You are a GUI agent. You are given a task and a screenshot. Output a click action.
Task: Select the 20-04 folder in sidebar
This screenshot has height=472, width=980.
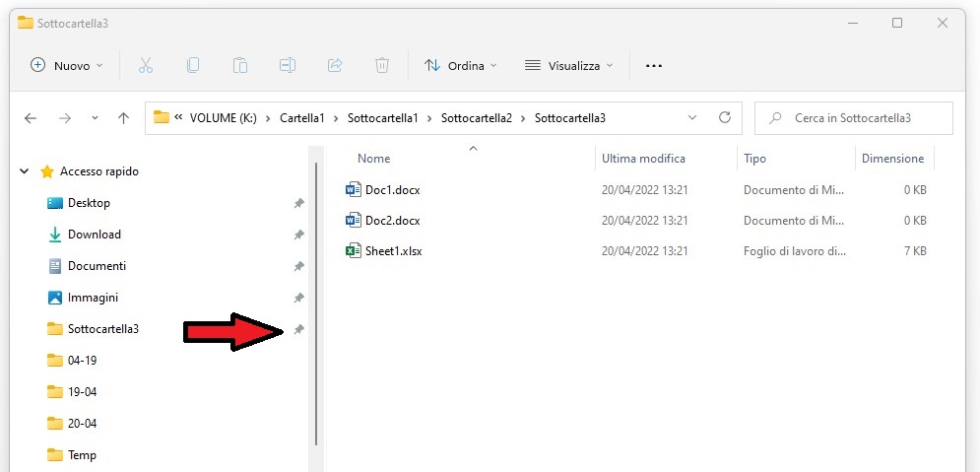coord(82,424)
